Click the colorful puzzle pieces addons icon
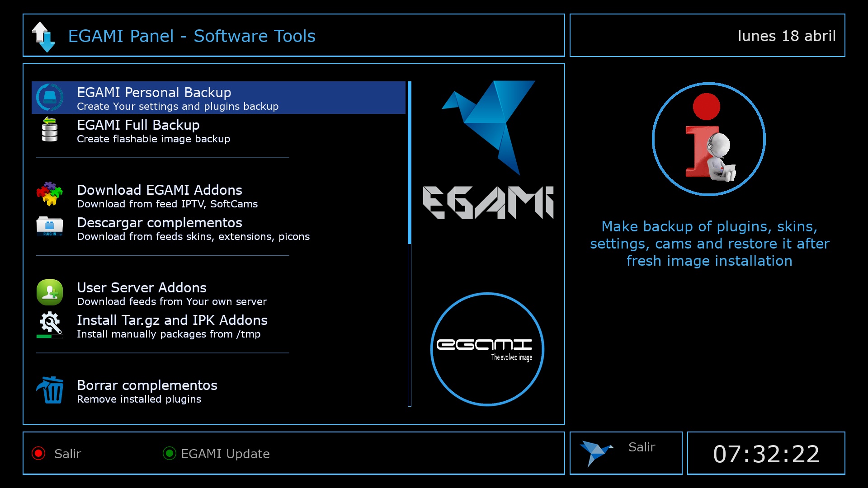This screenshot has height=488, width=868. click(50, 194)
